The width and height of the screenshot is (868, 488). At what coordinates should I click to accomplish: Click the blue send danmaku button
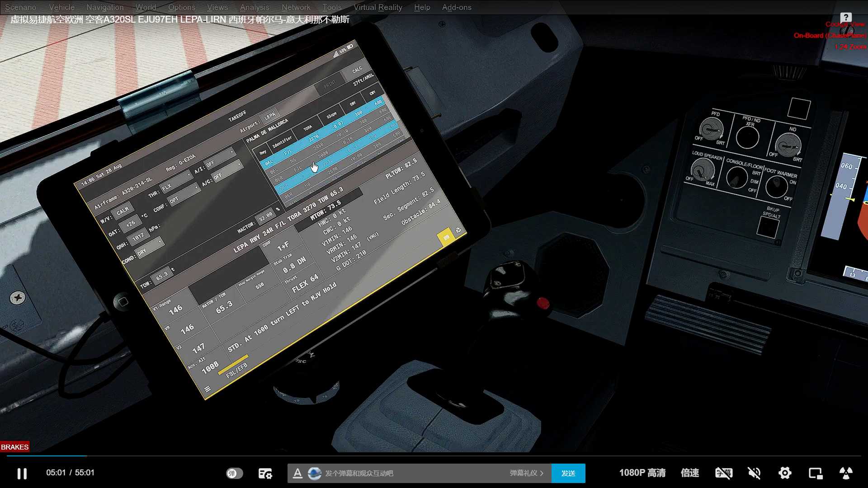568,473
